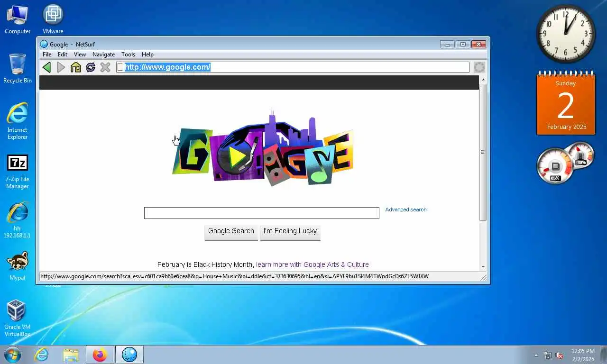Select the VMware desktop icon
Screen dimensions: 607x364
click(x=53, y=19)
